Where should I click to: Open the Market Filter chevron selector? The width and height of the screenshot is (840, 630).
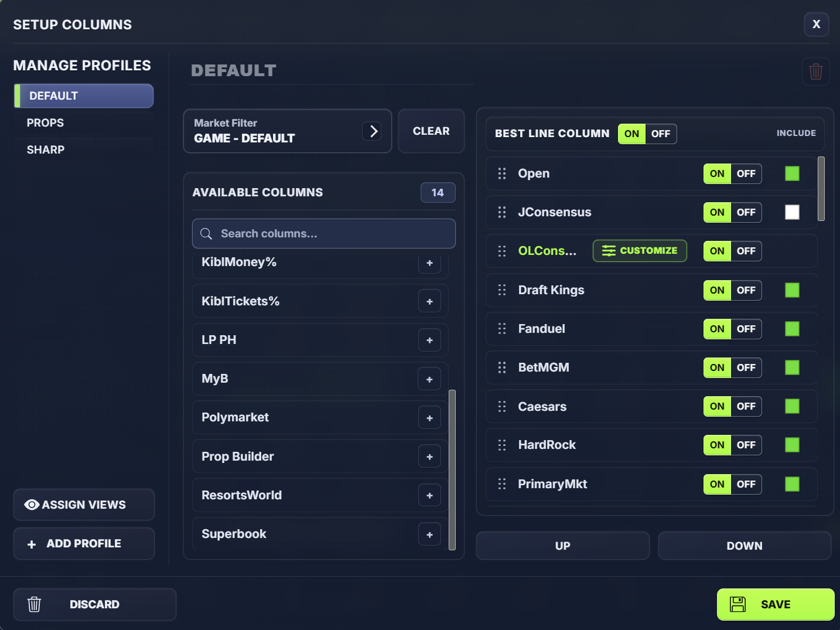[x=372, y=131]
